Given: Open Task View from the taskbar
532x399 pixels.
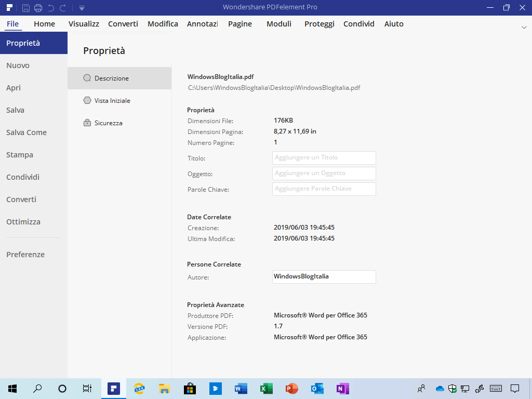Looking at the screenshot, I should click(x=87, y=389).
